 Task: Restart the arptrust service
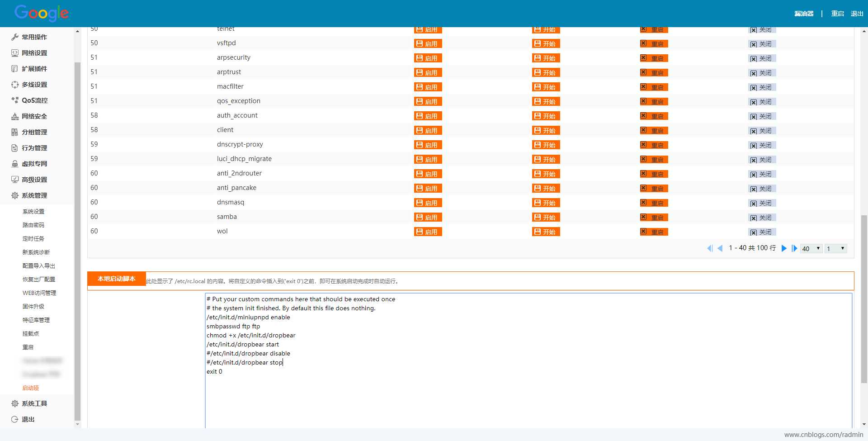pos(654,72)
